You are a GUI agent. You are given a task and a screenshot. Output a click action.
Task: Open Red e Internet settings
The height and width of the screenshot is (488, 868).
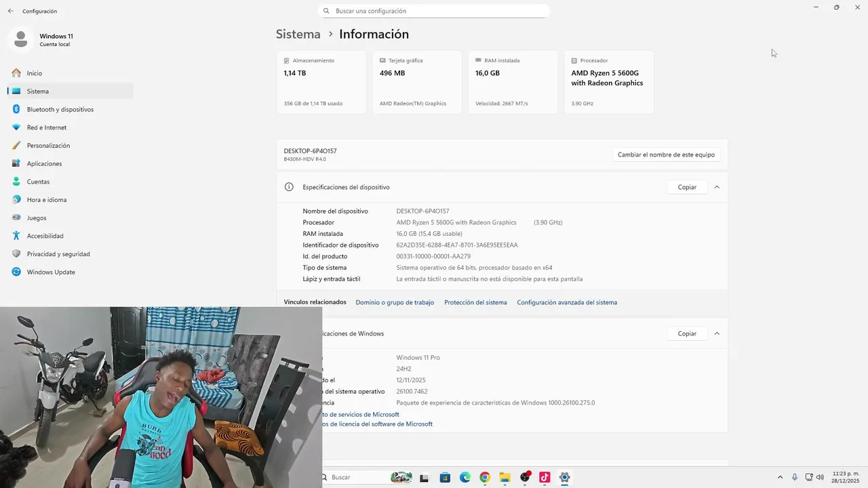click(x=71, y=127)
